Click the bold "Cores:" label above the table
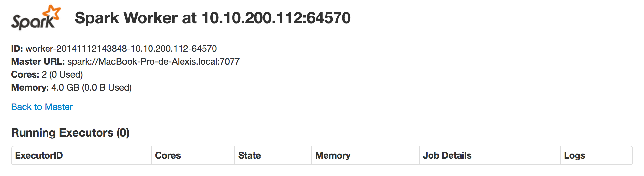The width and height of the screenshot is (644, 176). point(25,75)
